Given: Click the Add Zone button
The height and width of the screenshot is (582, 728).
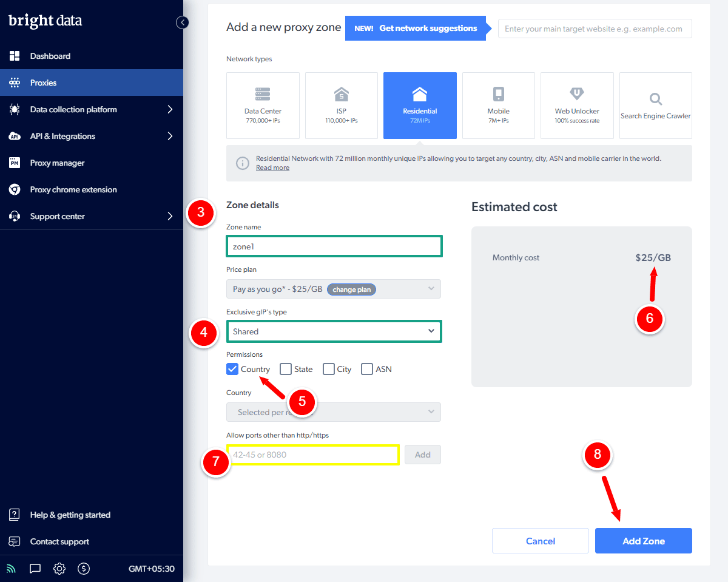Looking at the screenshot, I should [643, 541].
